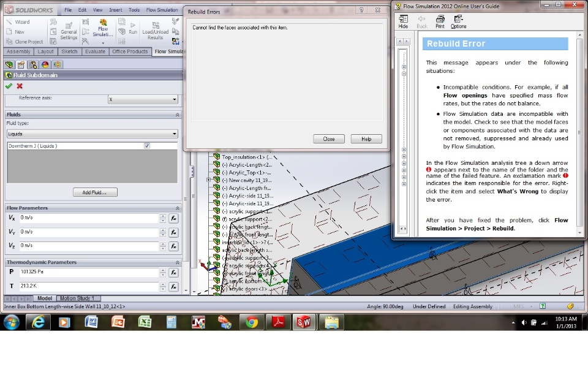Switch to SolidWorks in the taskbar
This screenshot has width=588, height=372.
tap(304, 322)
